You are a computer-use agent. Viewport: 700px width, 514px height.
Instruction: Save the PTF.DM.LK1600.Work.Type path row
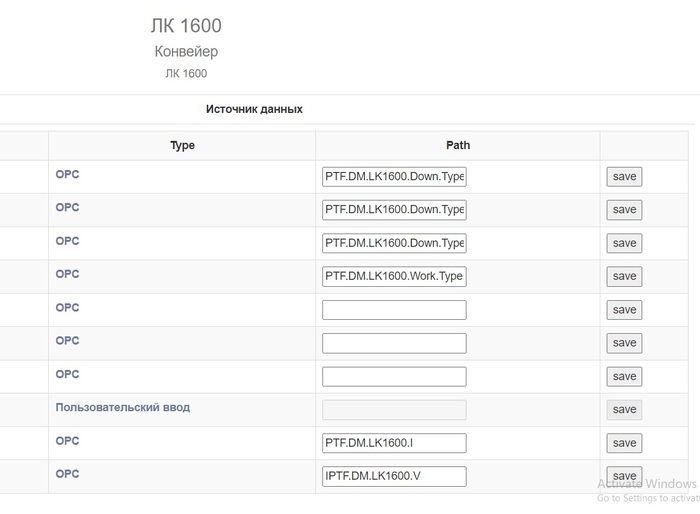coord(624,276)
